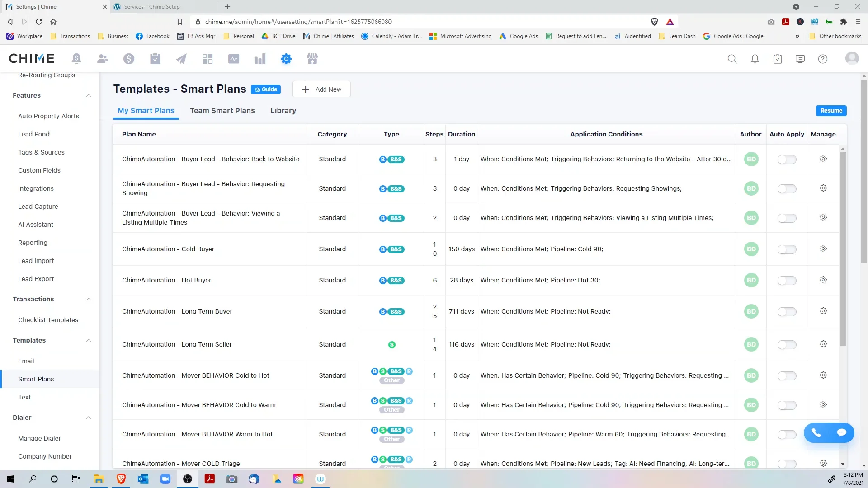
Task: Open the Marketplace storefront icon
Action: pyautogui.click(x=312, y=59)
